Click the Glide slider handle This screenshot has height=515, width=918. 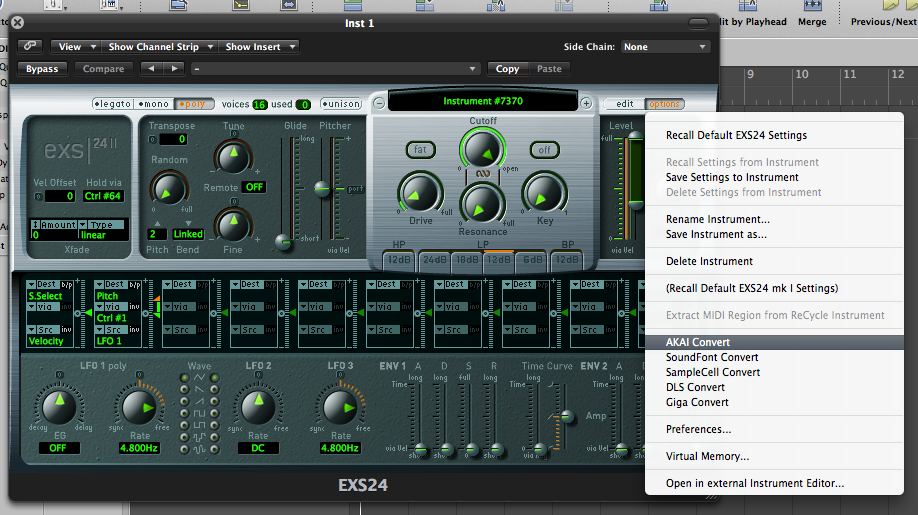(284, 240)
